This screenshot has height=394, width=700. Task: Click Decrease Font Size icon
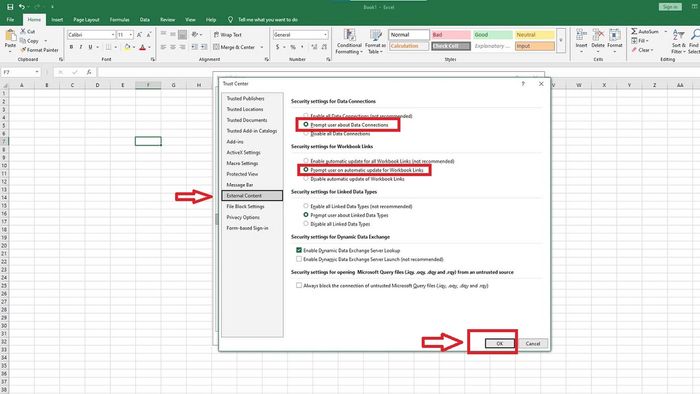(x=149, y=34)
